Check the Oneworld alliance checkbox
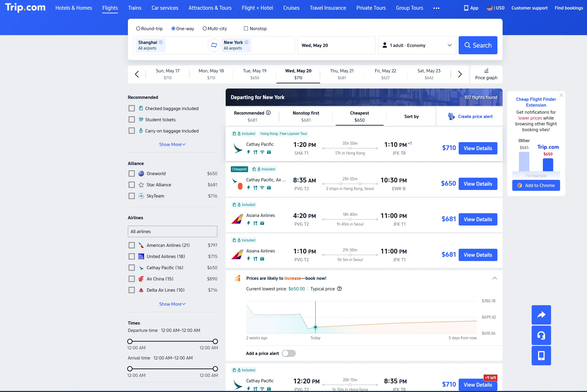This screenshot has height=392, width=587. [131, 174]
